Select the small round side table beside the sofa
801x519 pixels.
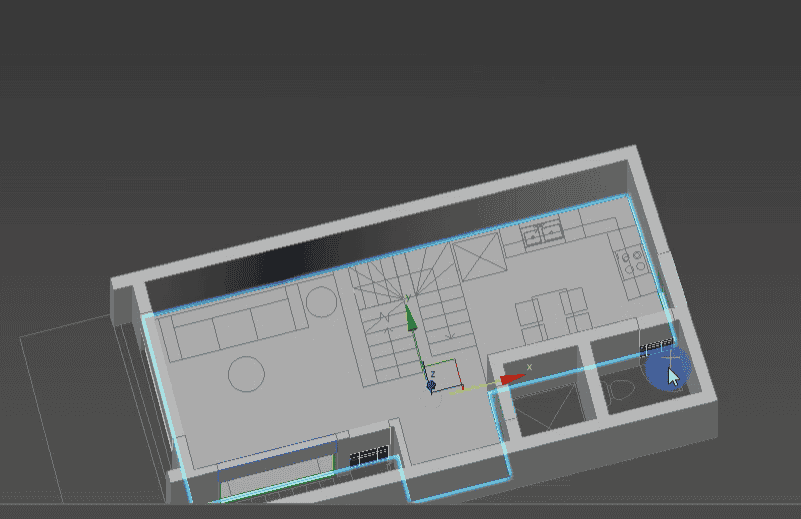click(321, 301)
